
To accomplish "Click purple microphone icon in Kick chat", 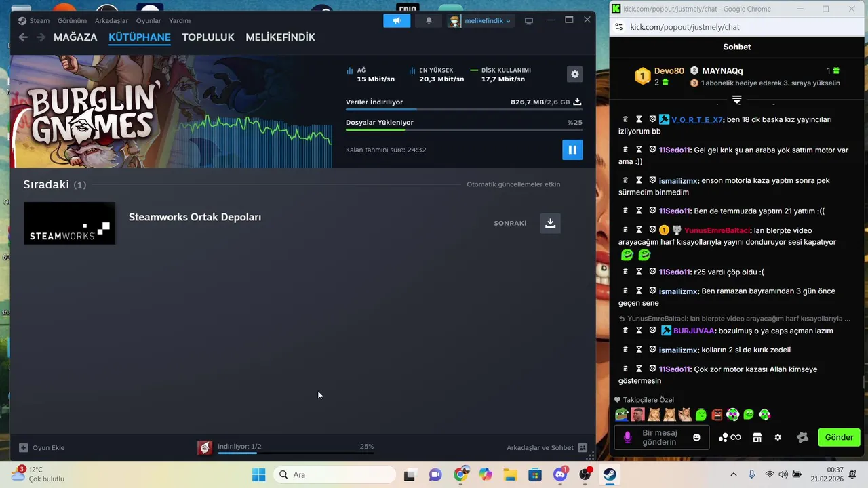I will coord(627,437).
